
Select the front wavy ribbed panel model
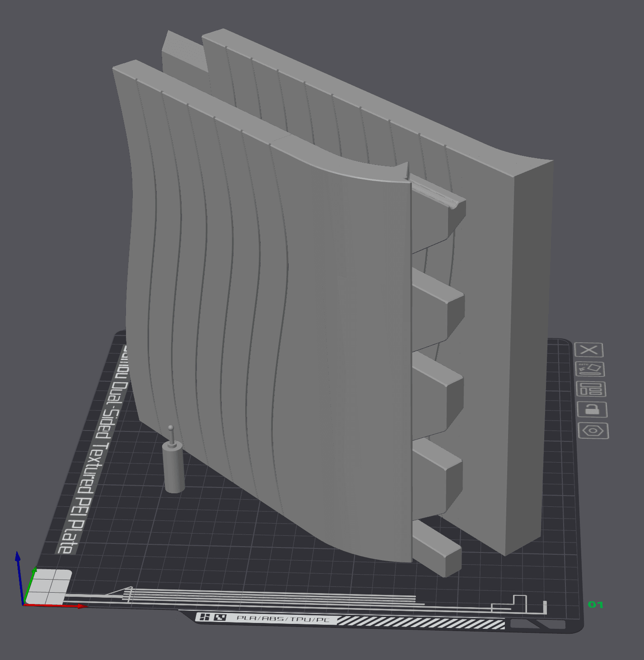[262, 312]
